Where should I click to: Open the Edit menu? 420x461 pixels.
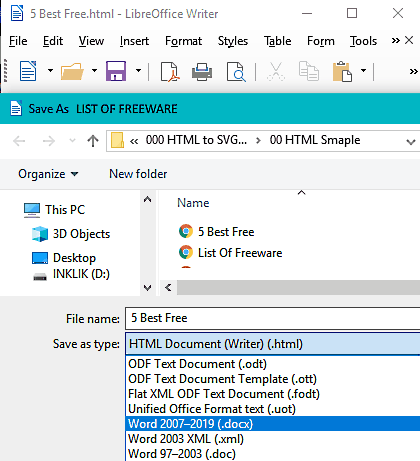click(53, 41)
